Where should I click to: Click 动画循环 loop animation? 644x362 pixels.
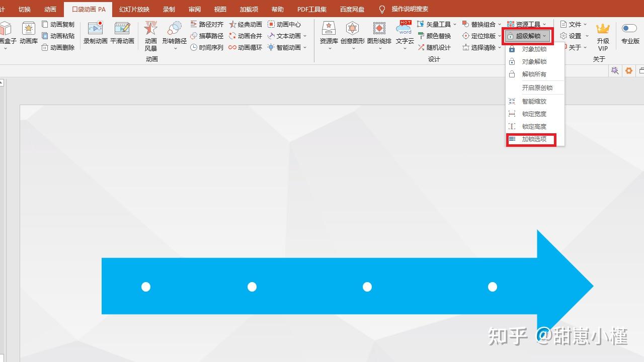pos(246,47)
